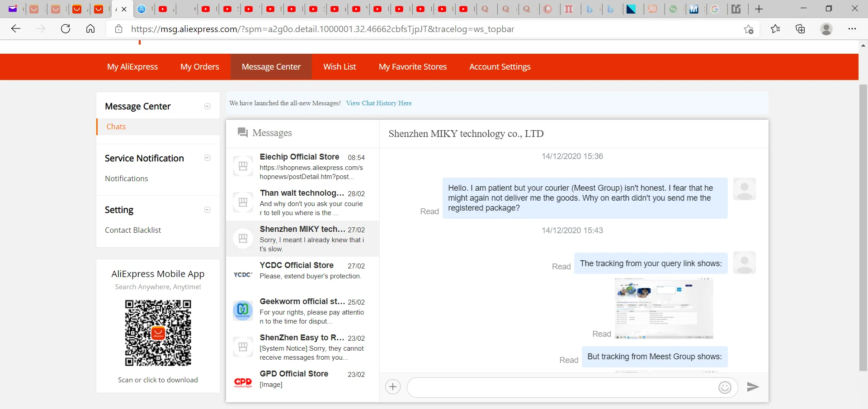Click View Chat History Here link
Screen dimensions: 868x409
tap(379, 103)
